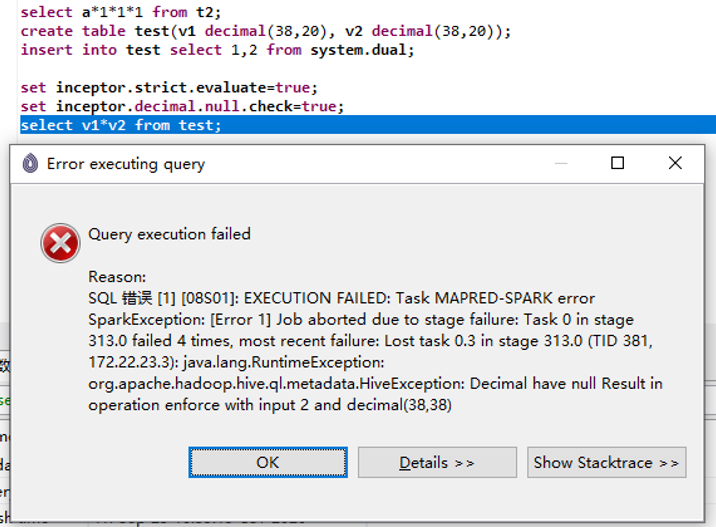Click the highlighted select v1*v2 query line
This screenshot has height=527, width=716.
[x=121, y=125]
